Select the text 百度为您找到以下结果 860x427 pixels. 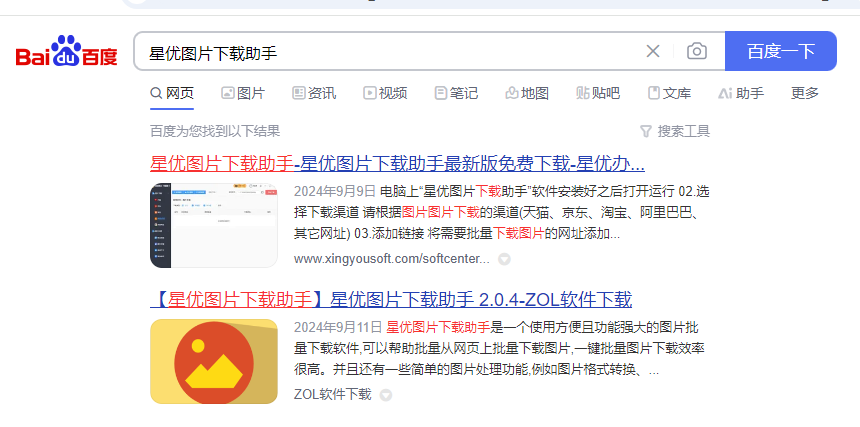[x=215, y=131]
